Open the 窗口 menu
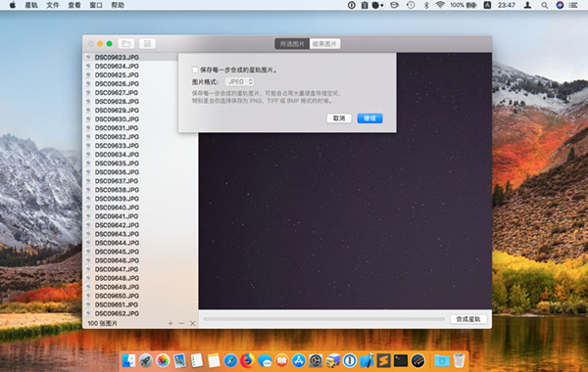Viewport: 588px width, 372px height. click(96, 5)
